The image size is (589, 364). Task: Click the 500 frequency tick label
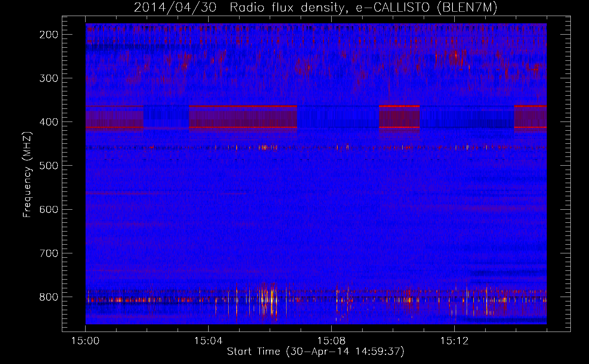(48, 166)
